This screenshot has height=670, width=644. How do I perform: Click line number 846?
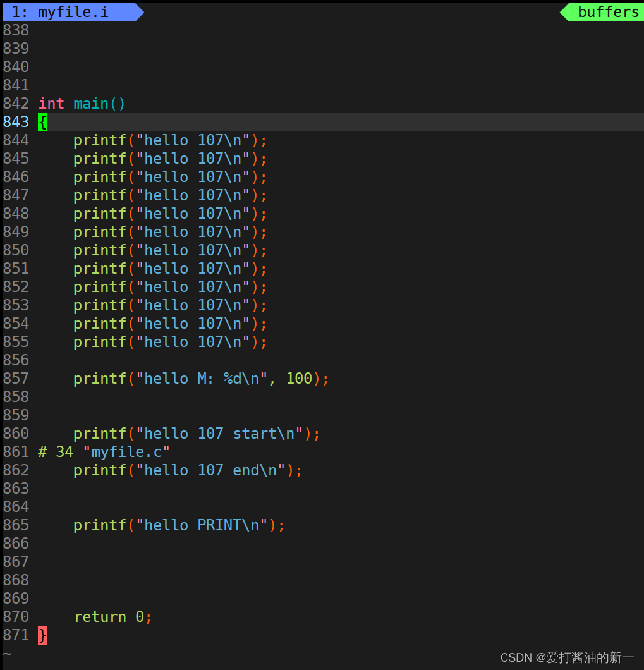(x=16, y=177)
